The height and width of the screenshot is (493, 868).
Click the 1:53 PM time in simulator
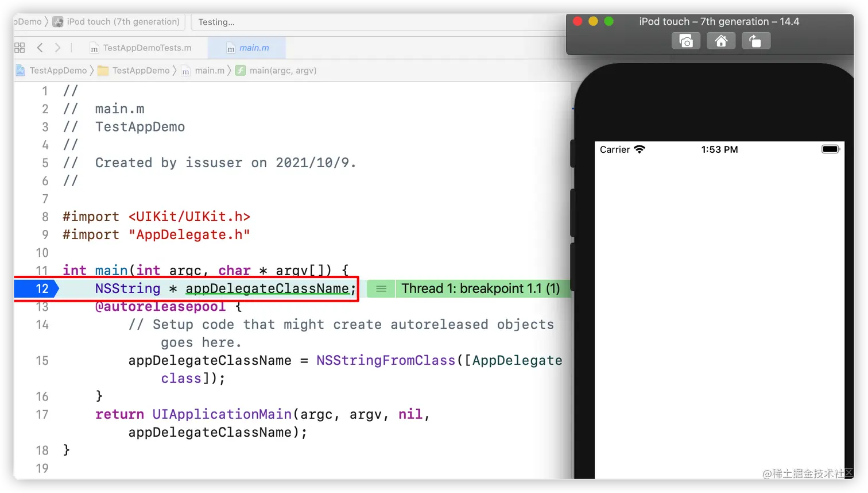pos(719,149)
